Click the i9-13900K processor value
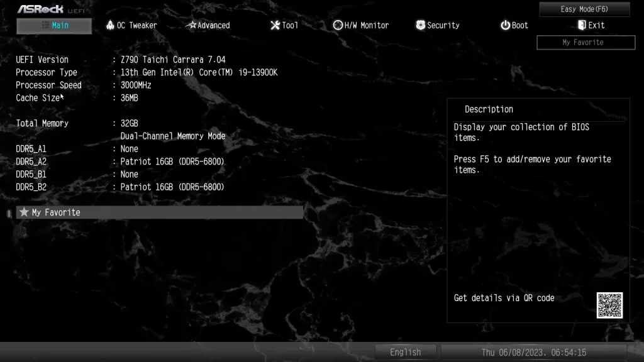The width and height of the screenshot is (644, 362). pos(199,73)
